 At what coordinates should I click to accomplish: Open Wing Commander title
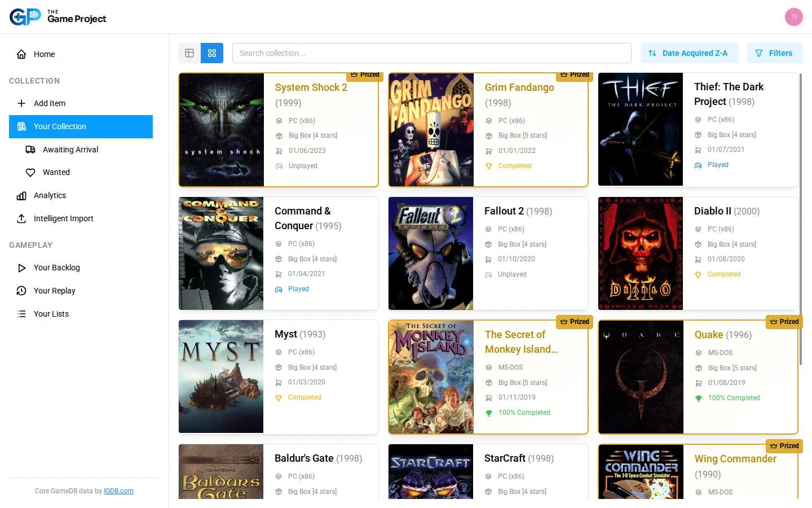coord(735,459)
